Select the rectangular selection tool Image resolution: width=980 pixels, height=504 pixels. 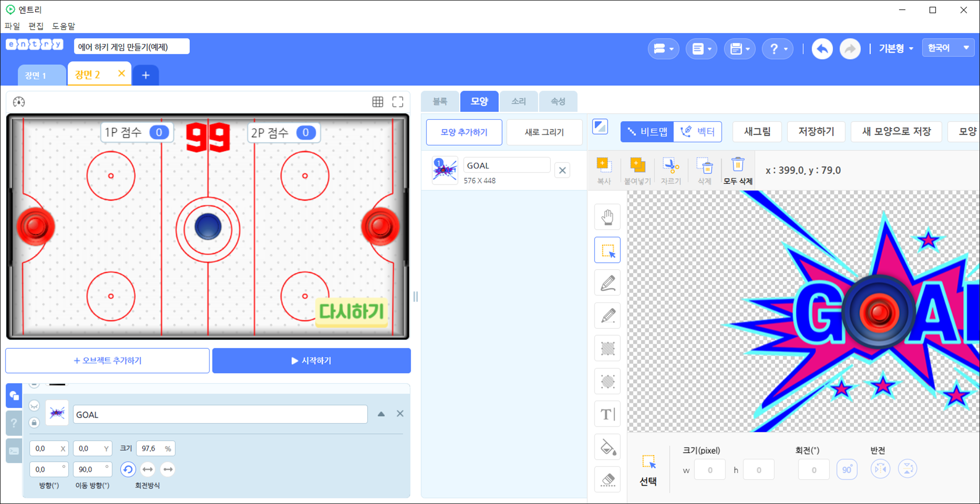(x=607, y=250)
